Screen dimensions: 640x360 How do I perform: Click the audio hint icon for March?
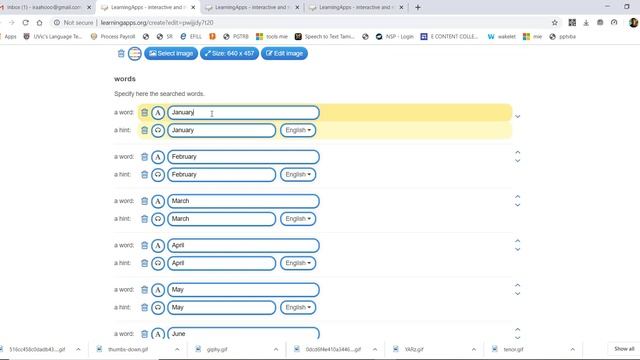pos(158,219)
